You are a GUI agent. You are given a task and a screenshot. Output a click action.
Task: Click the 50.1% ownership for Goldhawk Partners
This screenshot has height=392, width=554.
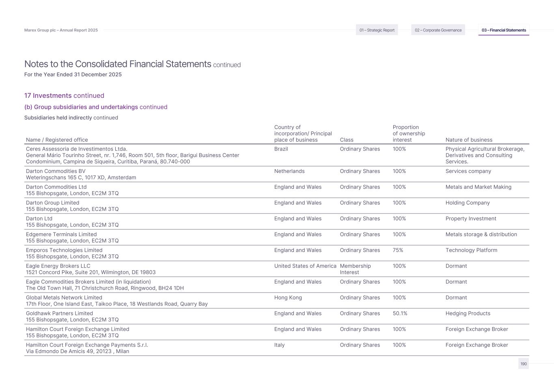[x=400, y=314]
